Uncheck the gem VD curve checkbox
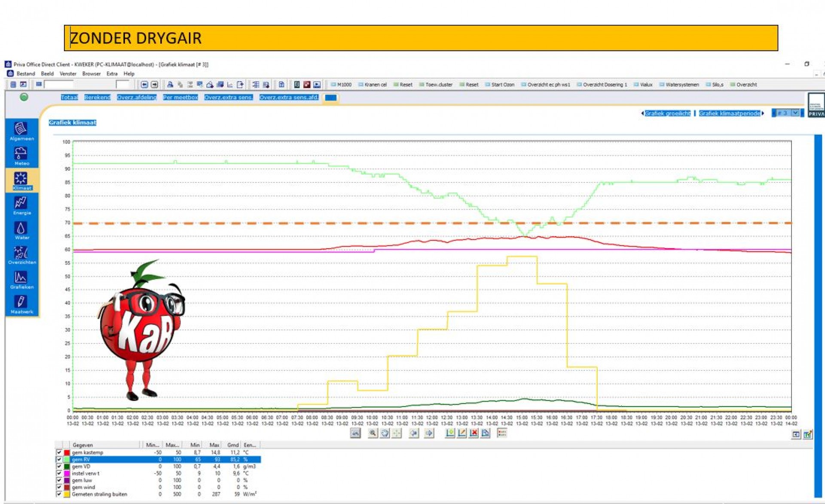Image resolution: width=825 pixels, height=504 pixels. pyautogui.click(x=59, y=466)
